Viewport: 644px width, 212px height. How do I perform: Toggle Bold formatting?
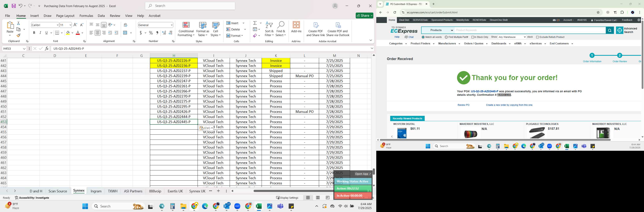(x=34, y=33)
